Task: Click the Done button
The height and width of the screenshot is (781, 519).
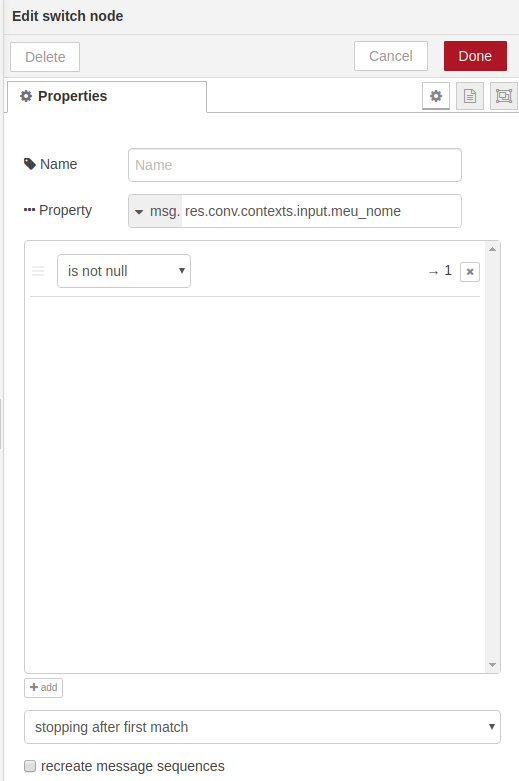Action: pyautogui.click(x=475, y=56)
